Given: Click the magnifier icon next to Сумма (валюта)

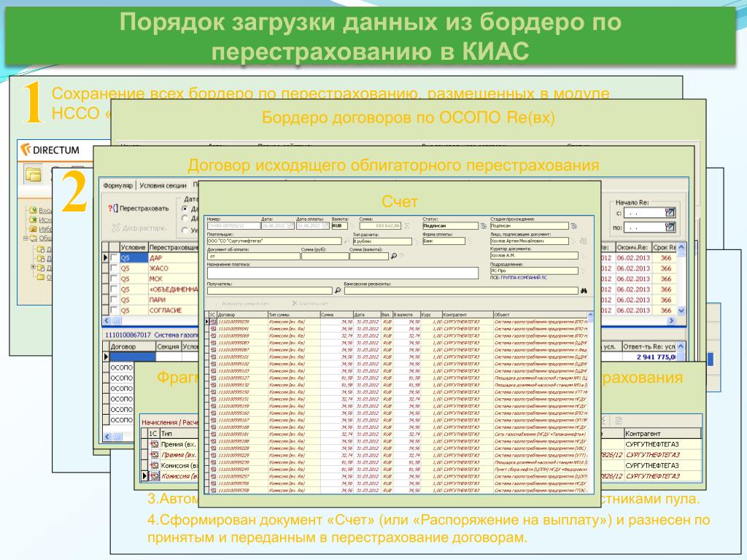Looking at the screenshot, I should click(x=393, y=256).
